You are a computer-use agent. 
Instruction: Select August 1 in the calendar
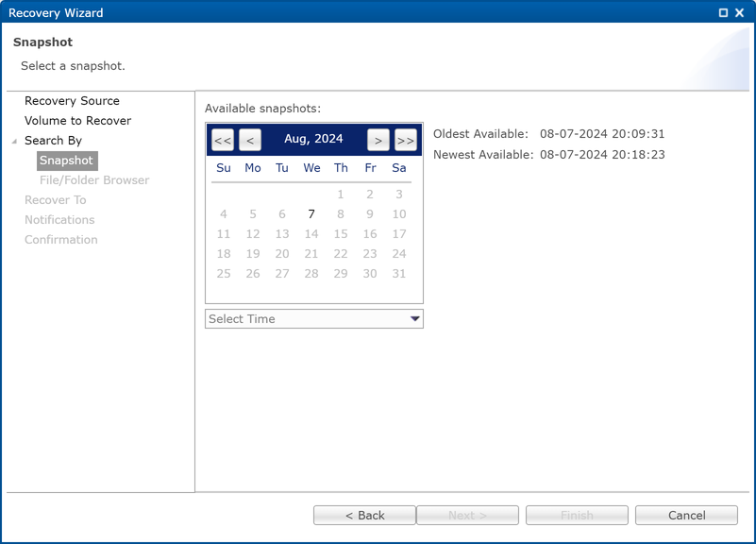[x=341, y=195]
